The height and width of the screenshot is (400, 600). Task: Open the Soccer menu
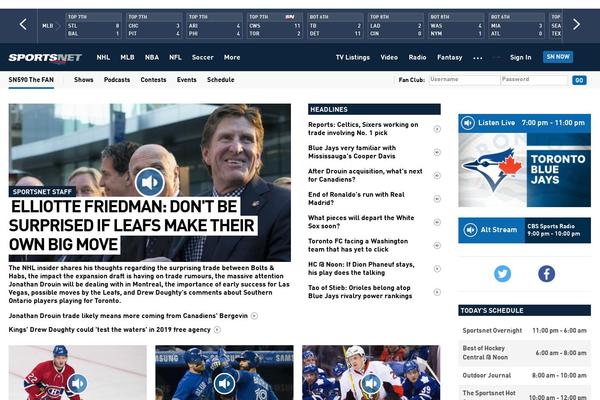(x=202, y=57)
